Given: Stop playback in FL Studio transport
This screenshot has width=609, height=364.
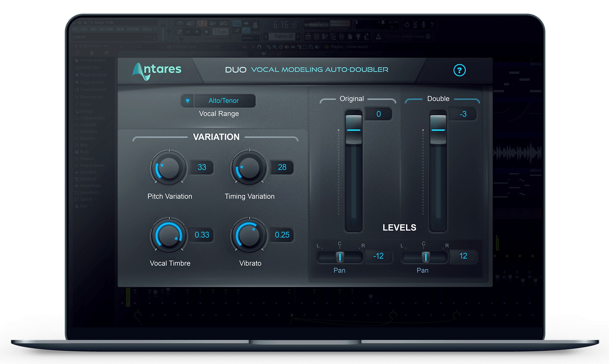Looking at the screenshot, I should pos(197,32).
